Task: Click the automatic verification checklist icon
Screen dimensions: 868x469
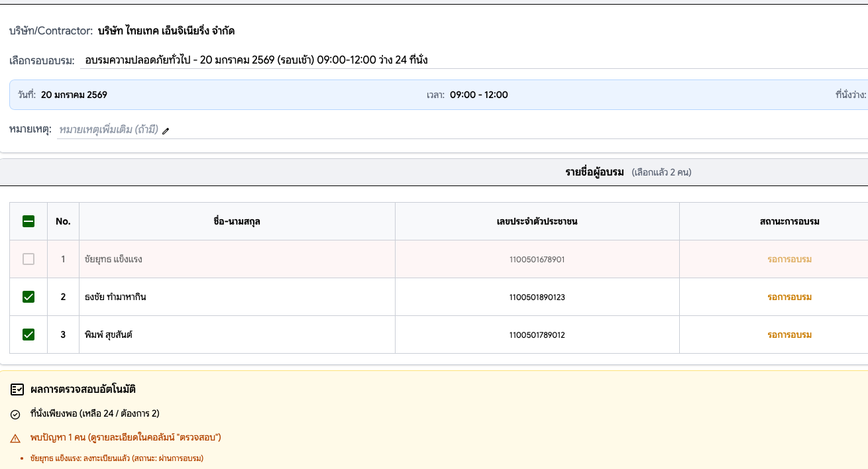Action: coord(17,389)
